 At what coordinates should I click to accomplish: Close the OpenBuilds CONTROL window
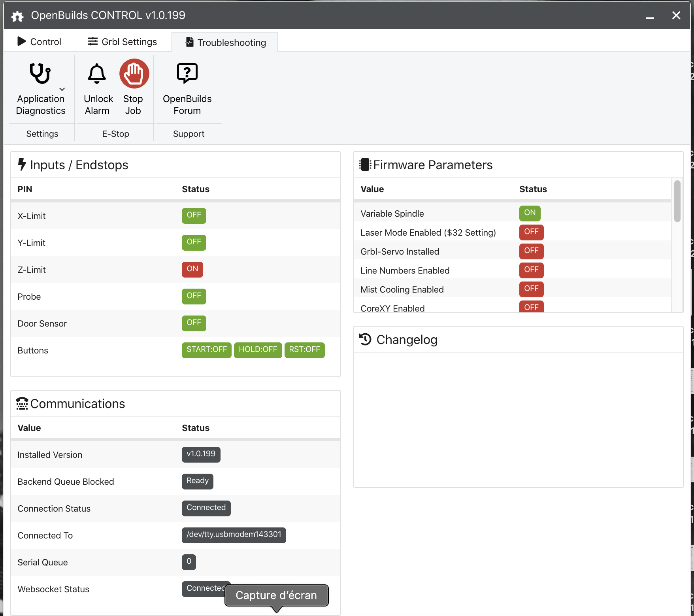tap(676, 15)
